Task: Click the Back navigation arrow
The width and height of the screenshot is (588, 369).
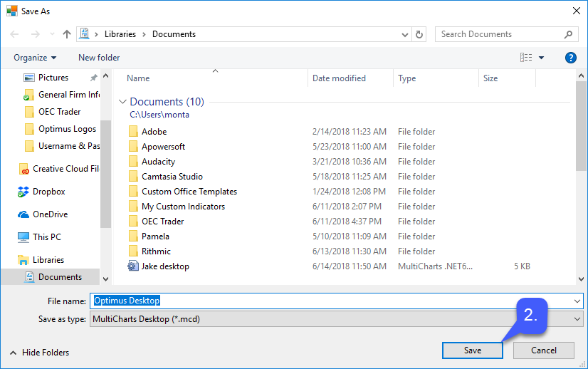Action: coord(15,34)
